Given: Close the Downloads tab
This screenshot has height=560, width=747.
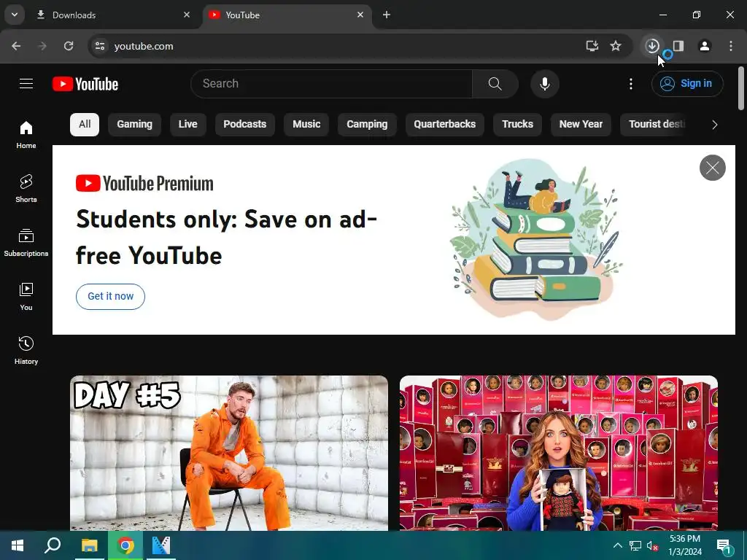Looking at the screenshot, I should coord(187,15).
